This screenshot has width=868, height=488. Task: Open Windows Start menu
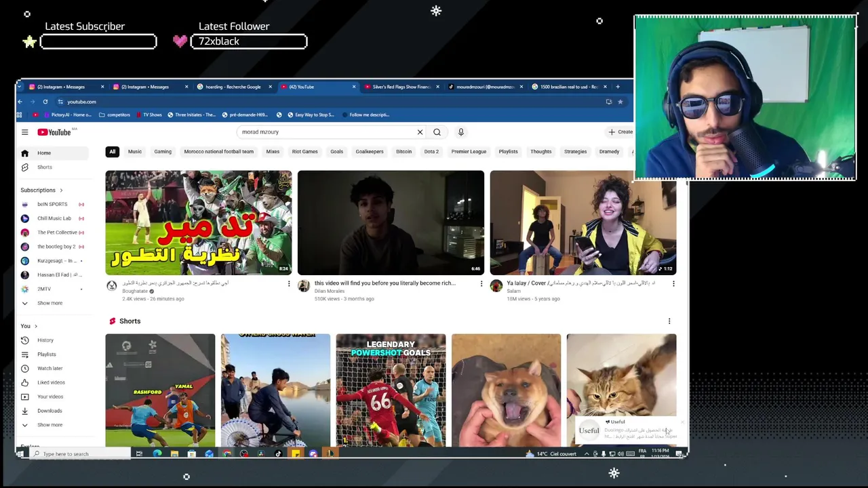pos(20,454)
